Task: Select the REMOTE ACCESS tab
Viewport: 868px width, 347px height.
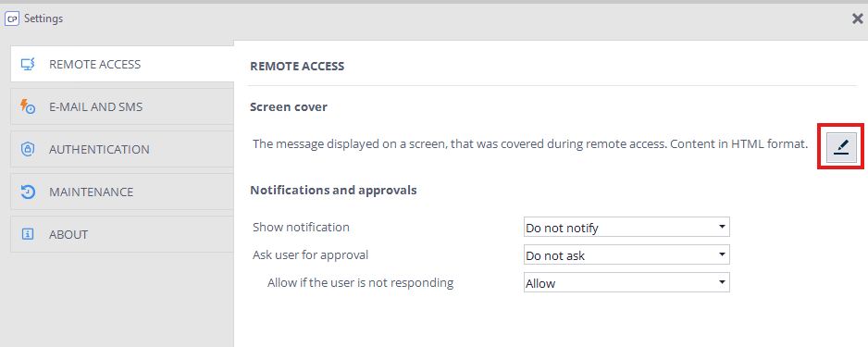Action: click(122, 64)
